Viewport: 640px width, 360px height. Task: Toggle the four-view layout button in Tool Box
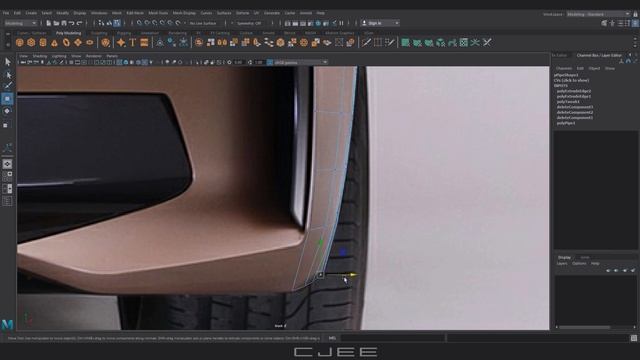click(x=7, y=176)
